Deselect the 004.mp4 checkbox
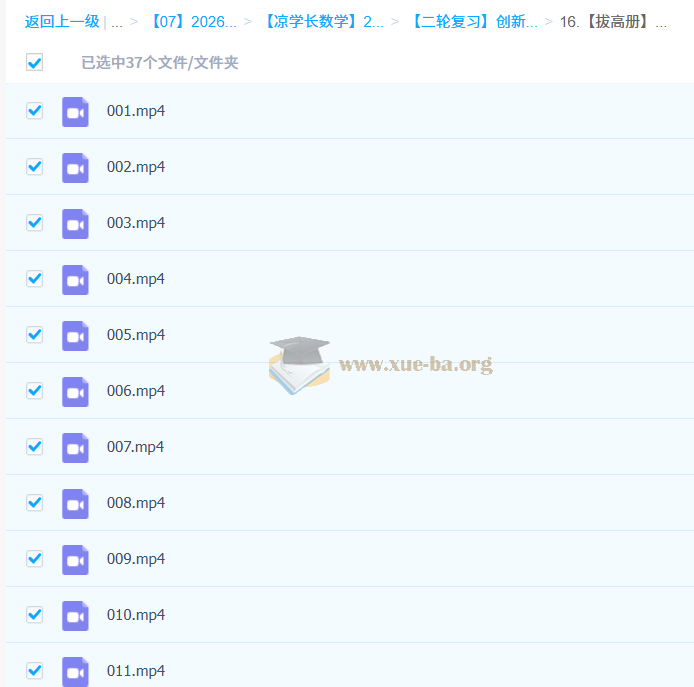This screenshot has height=687, width=694. pos(35,279)
